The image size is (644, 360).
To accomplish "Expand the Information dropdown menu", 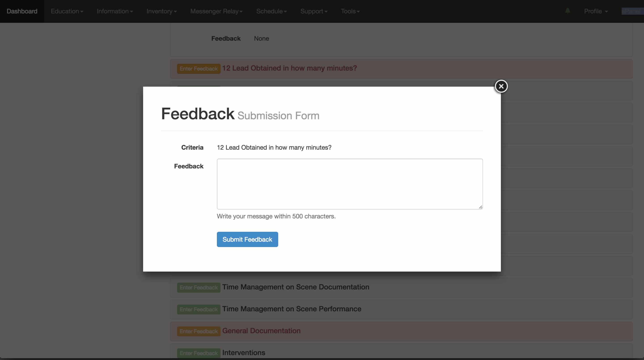I will click(115, 11).
